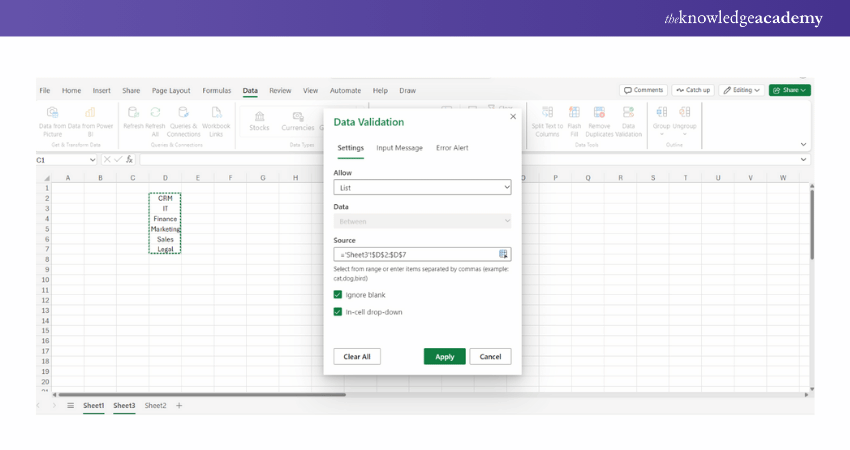Viewport: 850px width, 450px height.
Task: Click the range selector icon in Source field
Action: 504,254
